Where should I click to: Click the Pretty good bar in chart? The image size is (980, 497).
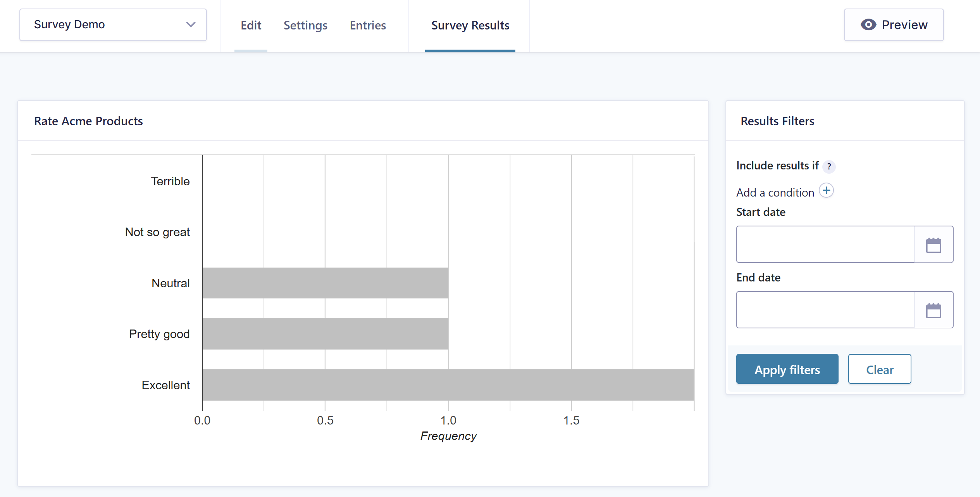pyautogui.click(x=325, y=334)
